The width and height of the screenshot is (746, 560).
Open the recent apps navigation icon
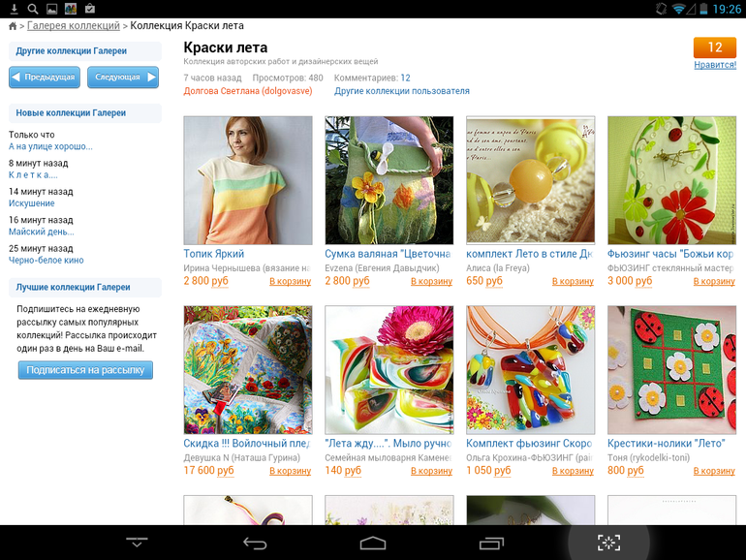[491, 543]
